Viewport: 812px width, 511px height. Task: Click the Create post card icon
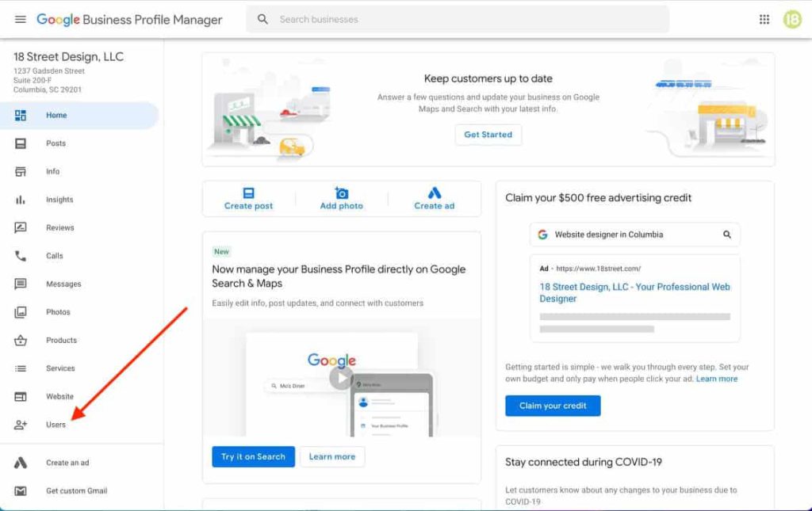(x=248, y=193)
